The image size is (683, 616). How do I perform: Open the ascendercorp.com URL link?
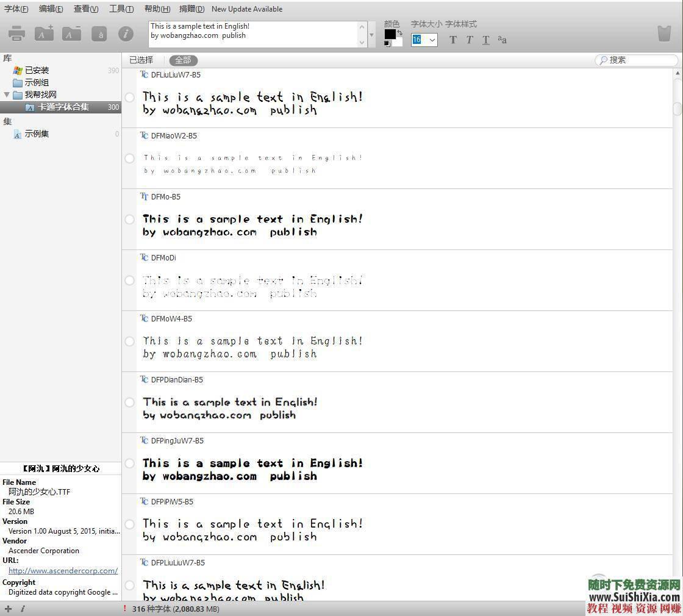(63, 571)
